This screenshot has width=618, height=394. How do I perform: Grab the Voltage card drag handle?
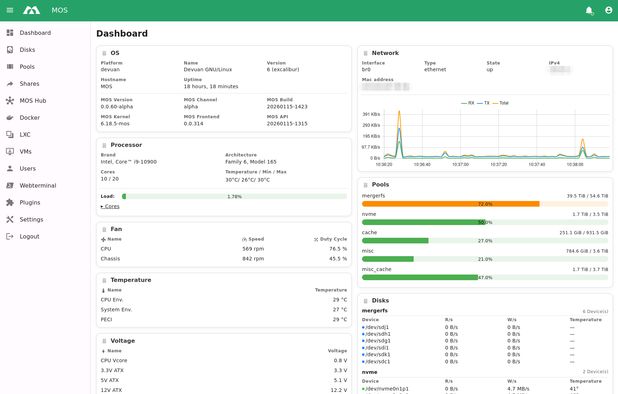click(104, 341)
